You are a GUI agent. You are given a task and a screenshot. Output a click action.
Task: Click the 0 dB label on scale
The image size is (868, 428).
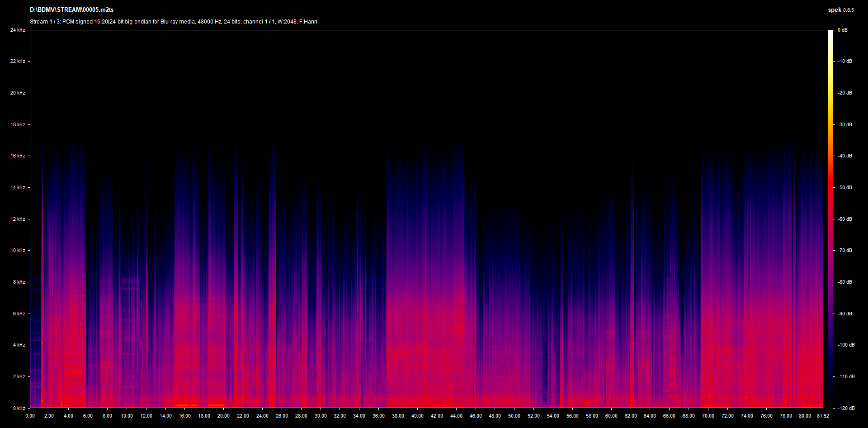[x=842, y=30]
